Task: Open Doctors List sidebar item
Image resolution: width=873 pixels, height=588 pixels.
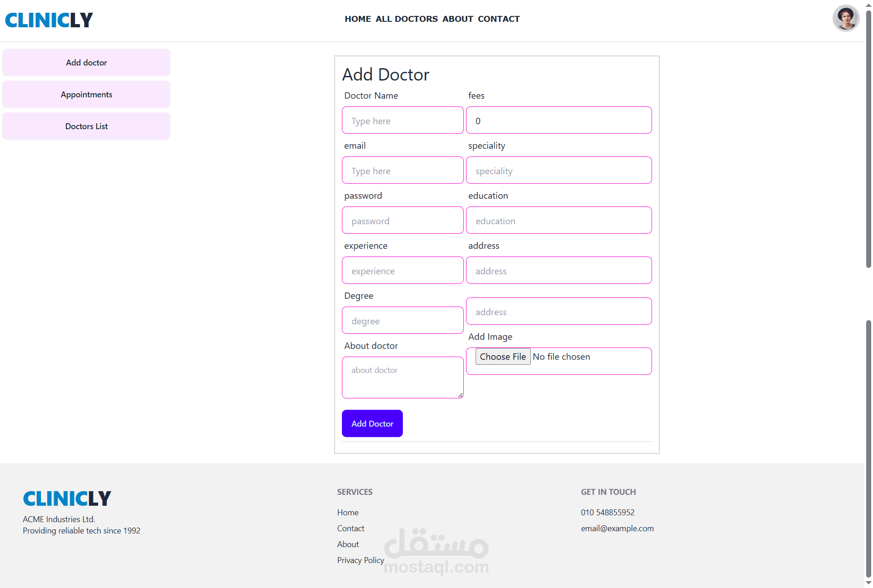Action: (86, 126)
